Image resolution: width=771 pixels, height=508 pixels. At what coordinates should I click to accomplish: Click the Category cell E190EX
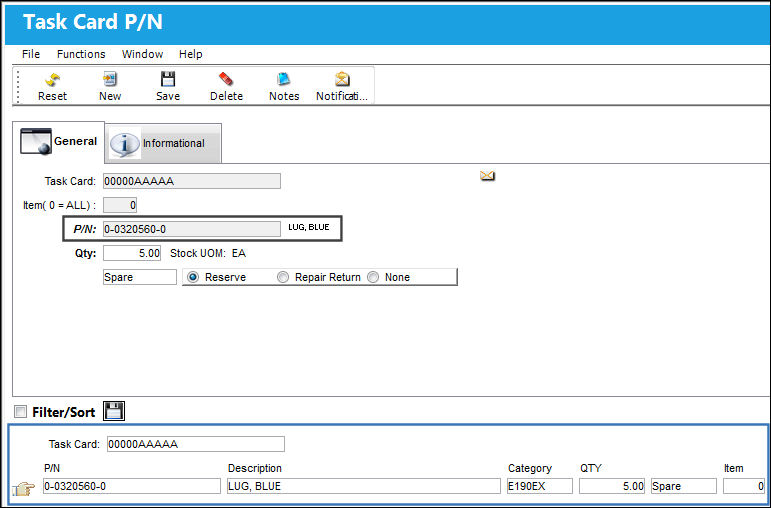[x=540, y=486]
